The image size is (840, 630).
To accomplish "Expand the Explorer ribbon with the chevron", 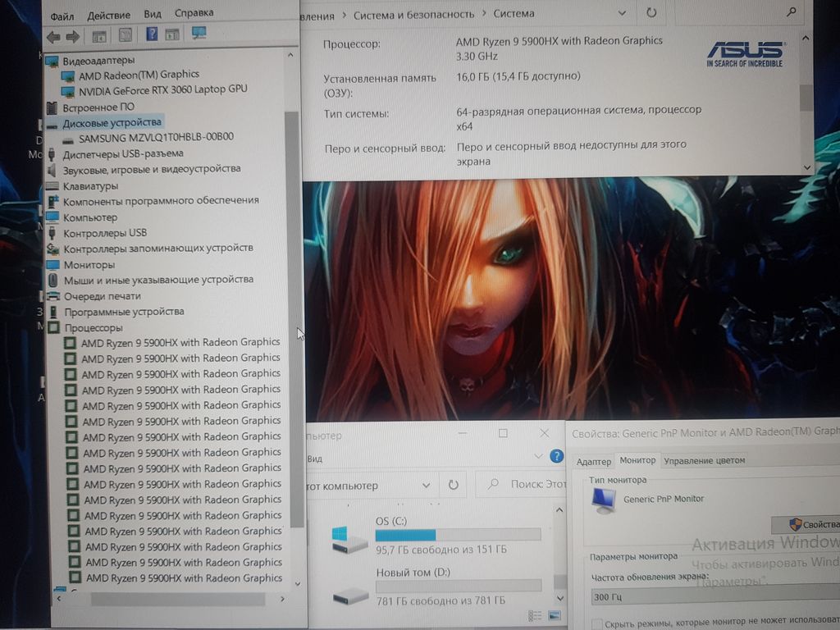I will click(538, 456).
